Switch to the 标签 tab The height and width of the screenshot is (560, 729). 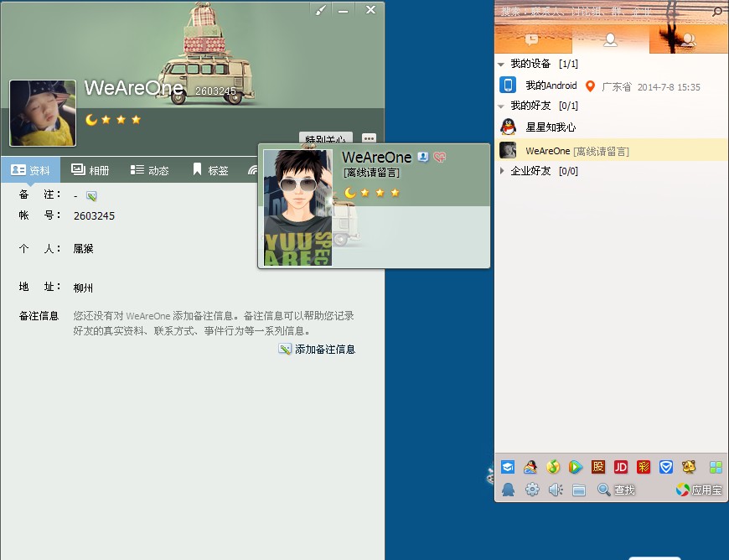210,170
